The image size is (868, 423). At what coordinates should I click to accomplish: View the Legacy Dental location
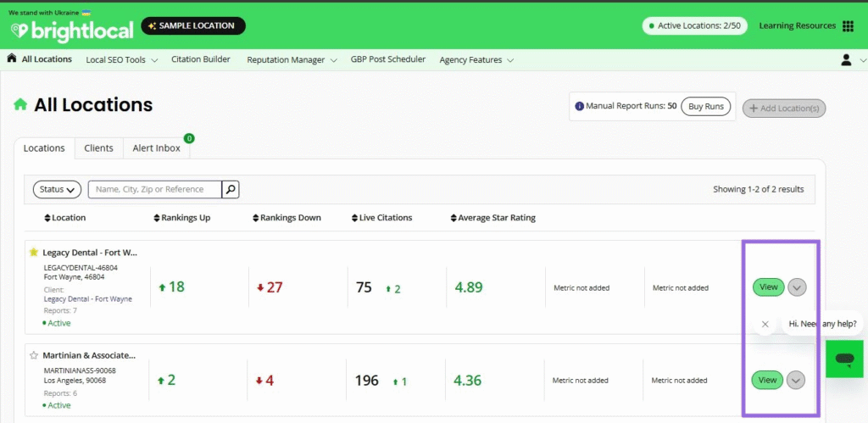coord(768,287)
